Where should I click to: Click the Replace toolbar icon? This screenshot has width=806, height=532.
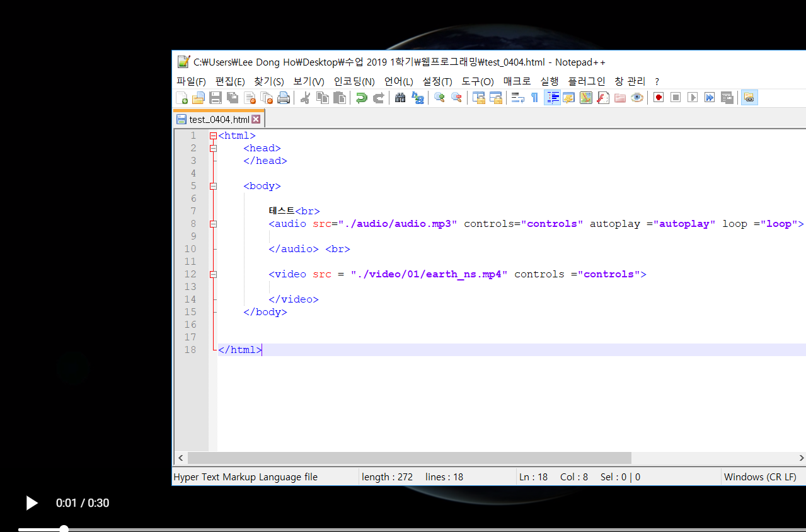417,98
